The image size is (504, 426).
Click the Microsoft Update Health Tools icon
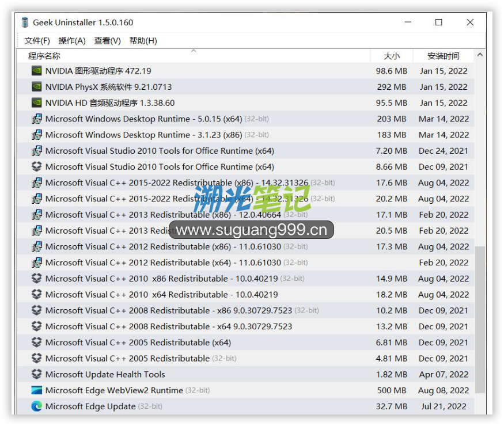[36, 374]
